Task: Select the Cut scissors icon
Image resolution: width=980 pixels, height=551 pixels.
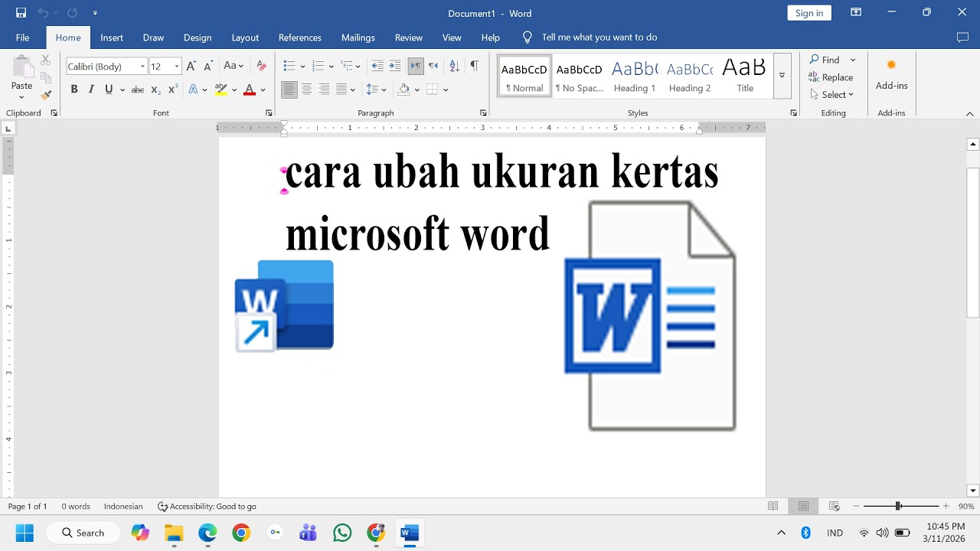Action: [x=45, y=60]
